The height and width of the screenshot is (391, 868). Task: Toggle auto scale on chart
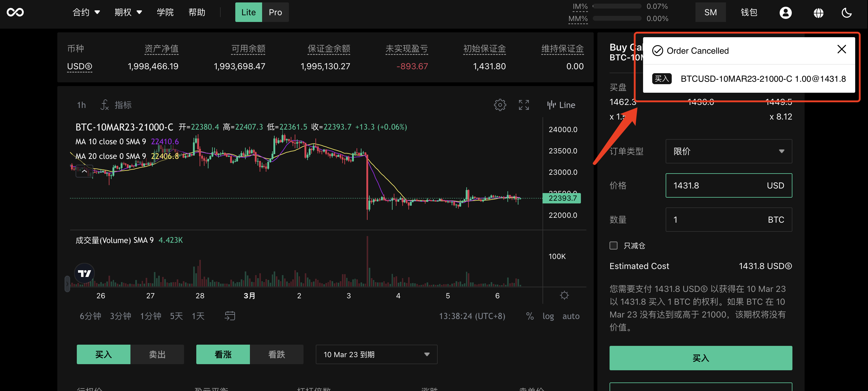571,316
